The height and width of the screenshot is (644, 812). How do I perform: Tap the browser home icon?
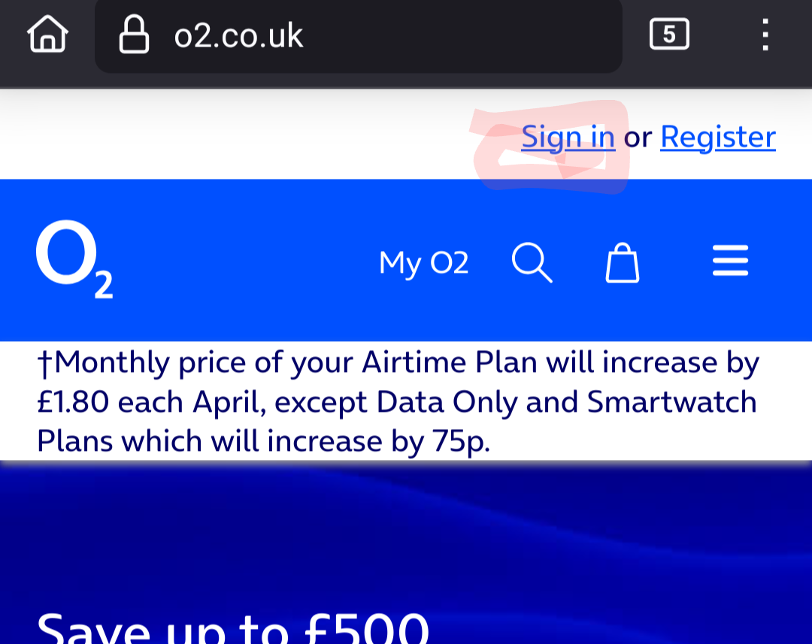click(x=47, y=33)
